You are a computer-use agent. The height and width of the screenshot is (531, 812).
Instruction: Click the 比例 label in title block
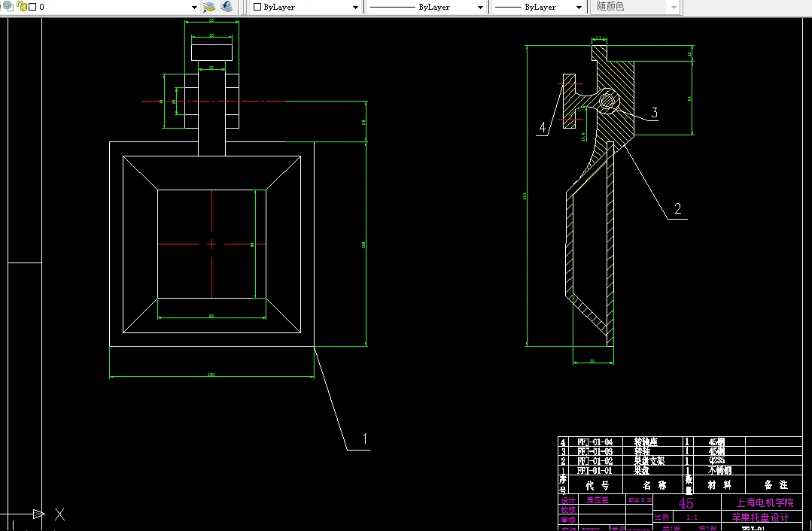(x=661, y=517)
